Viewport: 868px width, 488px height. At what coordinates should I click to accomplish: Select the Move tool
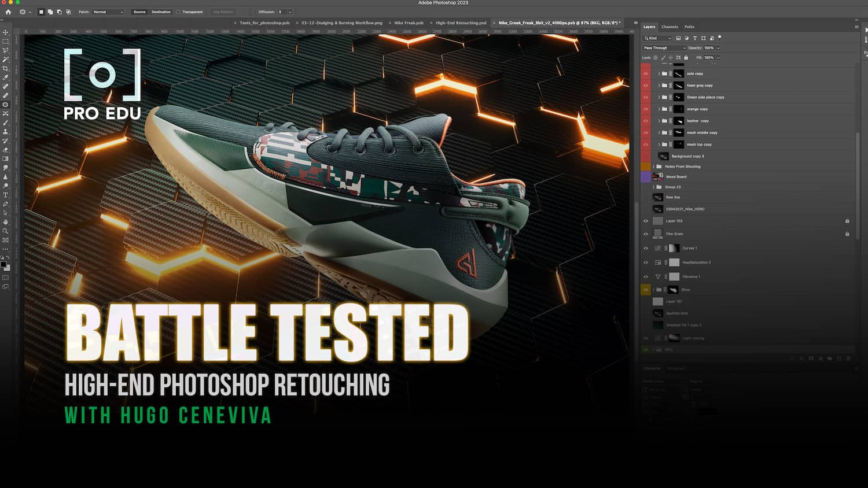pyautogui.click(x=6, y=32)
